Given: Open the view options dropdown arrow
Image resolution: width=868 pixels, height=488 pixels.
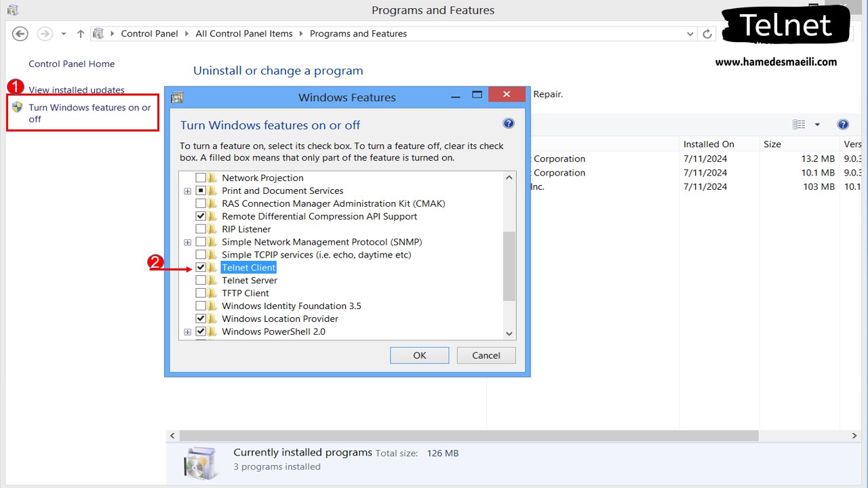Looking at the screenshot, I should [x=817, y=125].
